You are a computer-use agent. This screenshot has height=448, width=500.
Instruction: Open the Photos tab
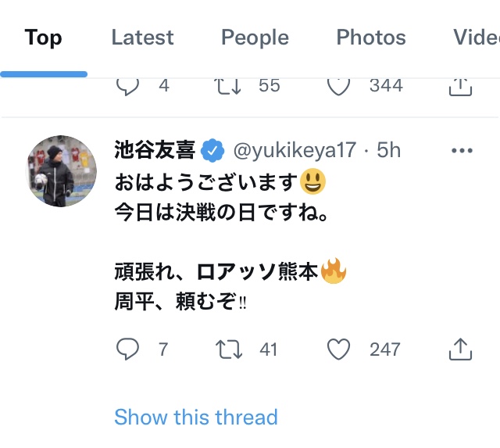pyautogui.click(x=371, y=38)
